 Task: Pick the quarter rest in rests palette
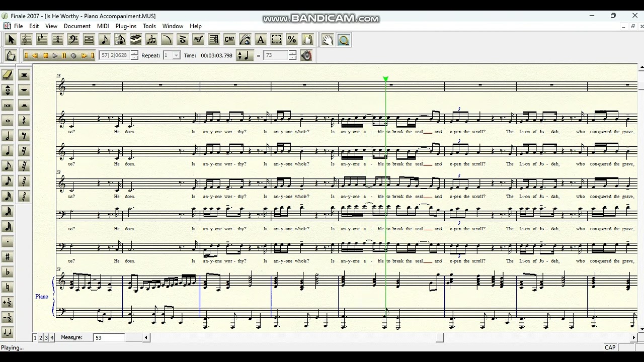pyautogui.click(x=24, y=121)
